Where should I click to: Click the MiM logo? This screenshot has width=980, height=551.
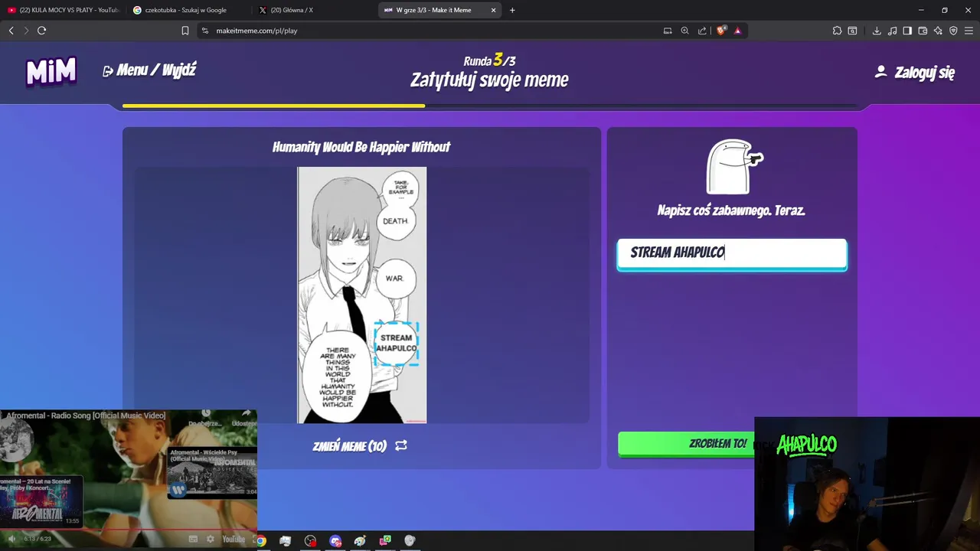pyautogui.click(x=51, y=71)
